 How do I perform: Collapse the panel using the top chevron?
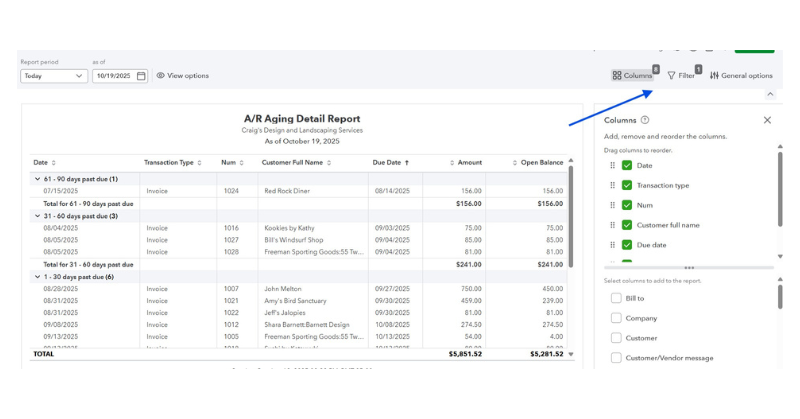pos(769,94)
